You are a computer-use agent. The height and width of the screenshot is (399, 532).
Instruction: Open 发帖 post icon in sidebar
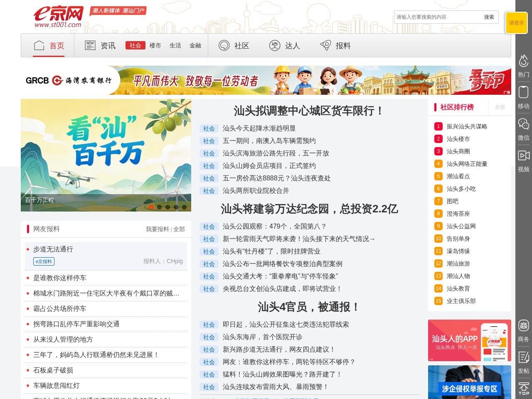click(524, 357)
